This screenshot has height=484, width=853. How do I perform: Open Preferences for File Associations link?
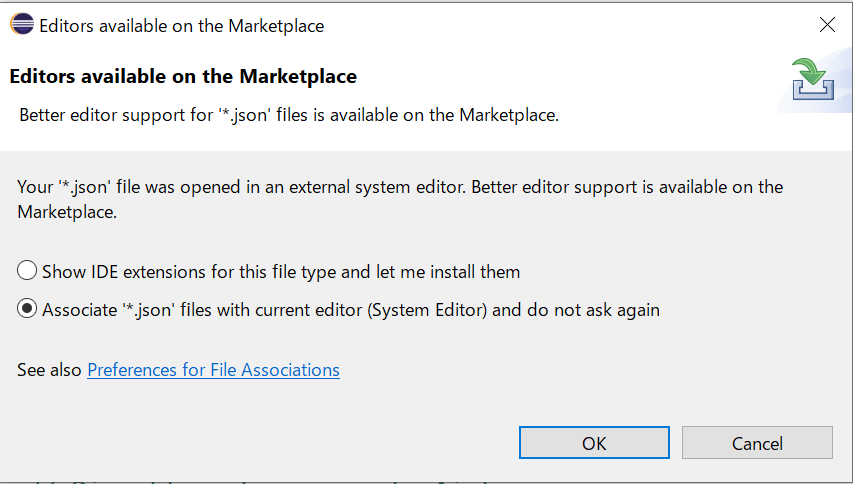coord(213,370)
